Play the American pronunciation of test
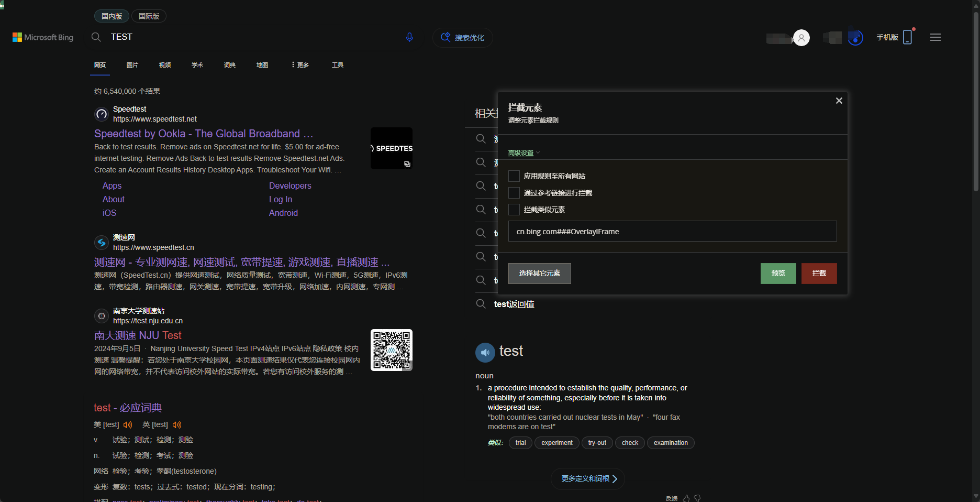This screenshot has width=980, height=502. pyautogui.click(x=128, y=424)
